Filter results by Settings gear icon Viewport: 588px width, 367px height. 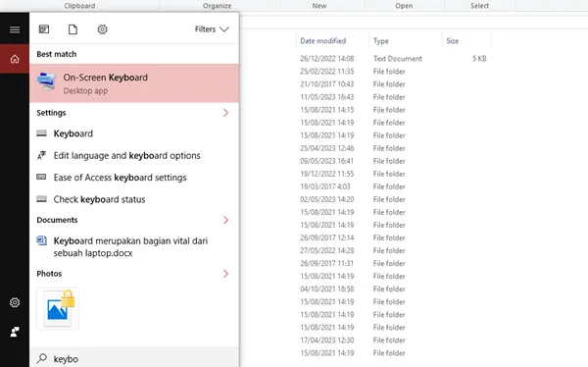click(x=102, y=29)
